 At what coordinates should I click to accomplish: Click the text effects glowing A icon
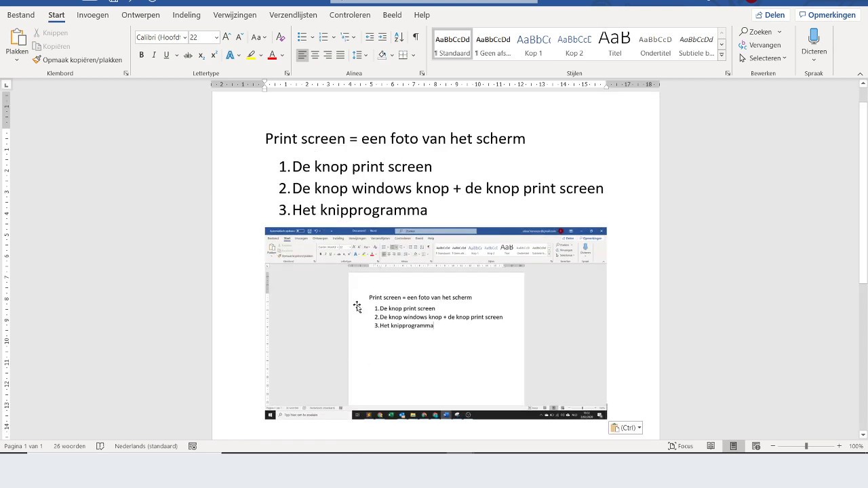pyautogui.click(x=230, y=55)
